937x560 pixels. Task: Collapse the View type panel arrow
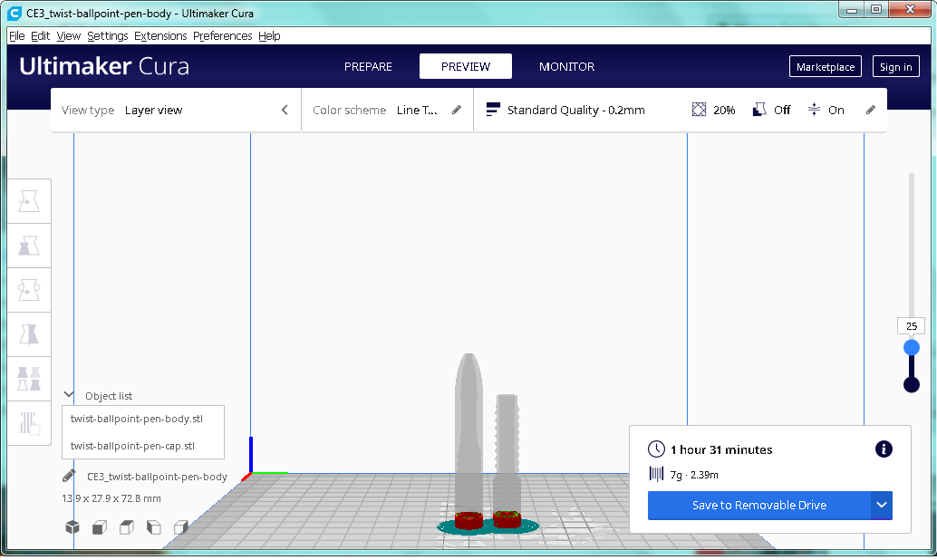click(285, 110)
